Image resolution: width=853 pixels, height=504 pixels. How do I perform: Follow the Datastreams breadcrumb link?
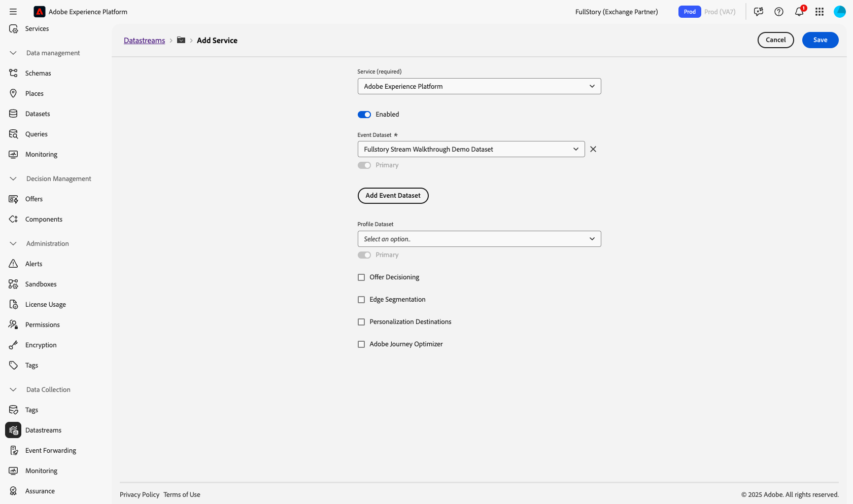pos(144,41)
